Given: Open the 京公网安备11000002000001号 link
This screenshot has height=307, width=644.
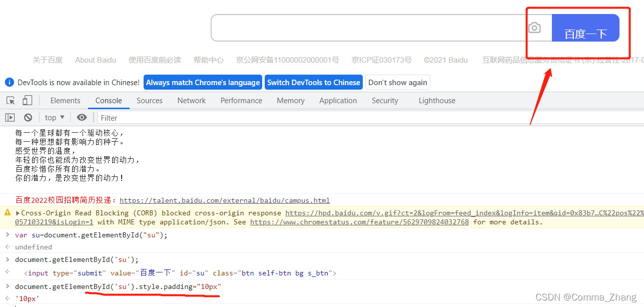Looking at the screenshot, I should [x=288, y=60].
